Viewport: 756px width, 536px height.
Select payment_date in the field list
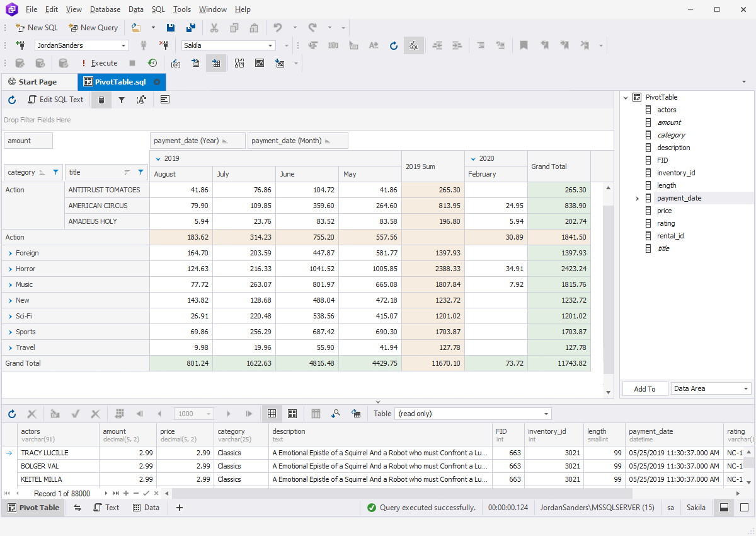(x=679, y=197)
